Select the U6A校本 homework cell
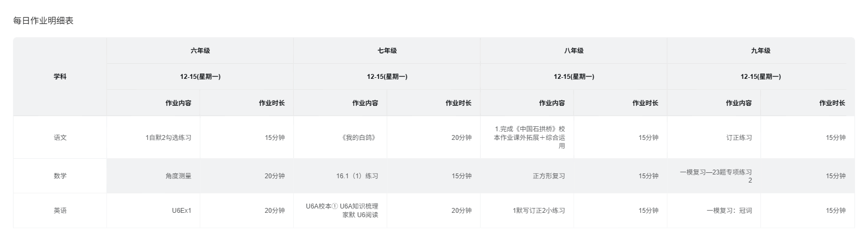Image resolution: width=868 pixels, height=242 pixels. click(342, 211)
